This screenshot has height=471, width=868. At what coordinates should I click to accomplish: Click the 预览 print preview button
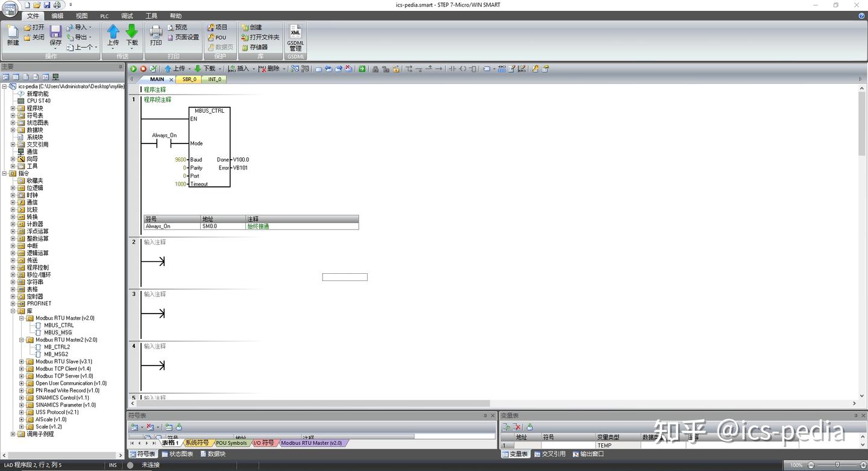click(x=177, y=27)
